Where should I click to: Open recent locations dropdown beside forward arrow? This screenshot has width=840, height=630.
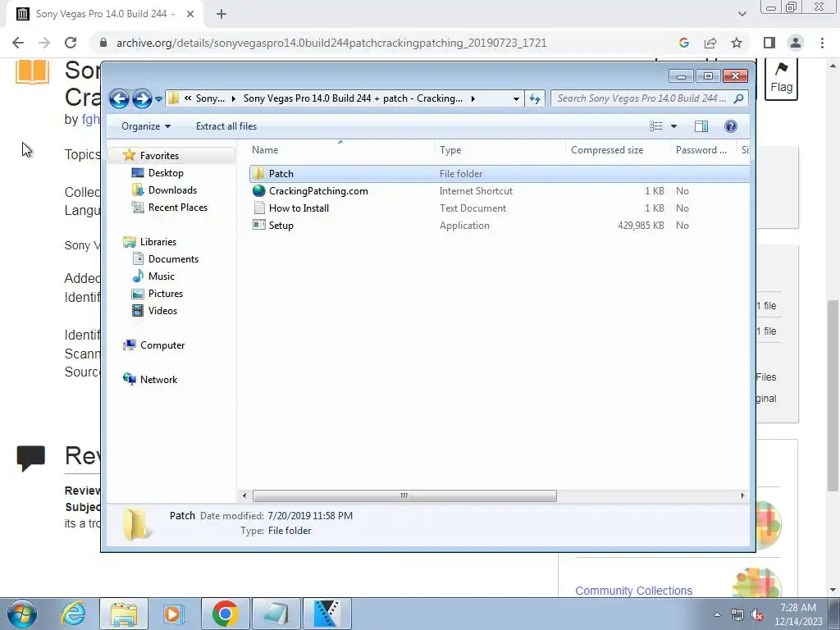[x=158, y=99]
